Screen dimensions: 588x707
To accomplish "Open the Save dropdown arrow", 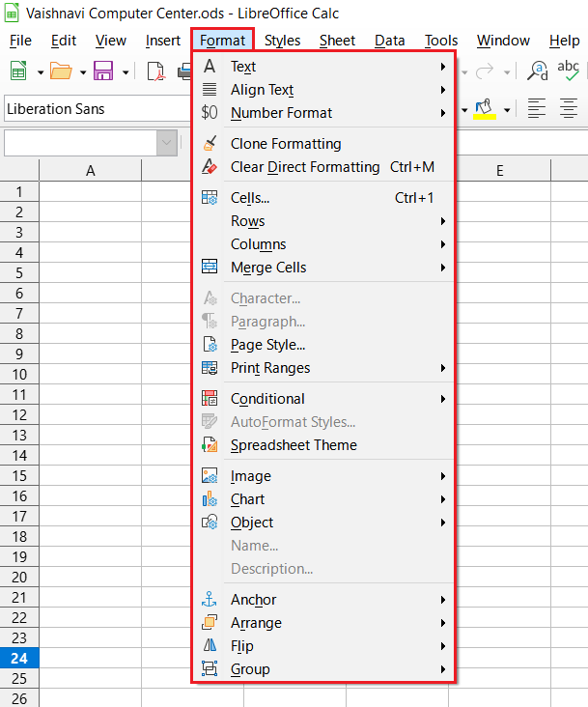I will coord(126,72).
